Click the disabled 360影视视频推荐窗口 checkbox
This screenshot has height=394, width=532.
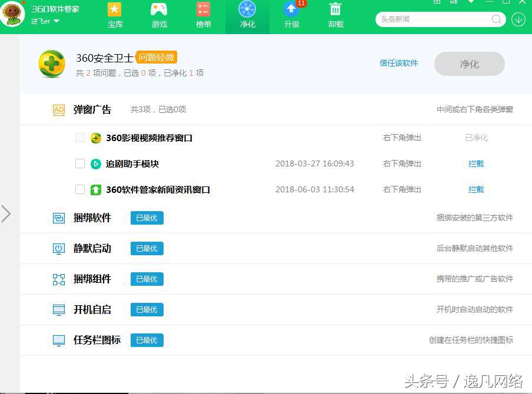click(80, 138)
